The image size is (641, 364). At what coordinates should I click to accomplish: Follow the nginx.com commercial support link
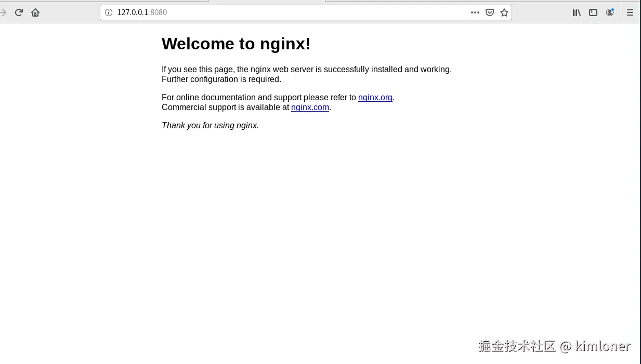(310, 107)
